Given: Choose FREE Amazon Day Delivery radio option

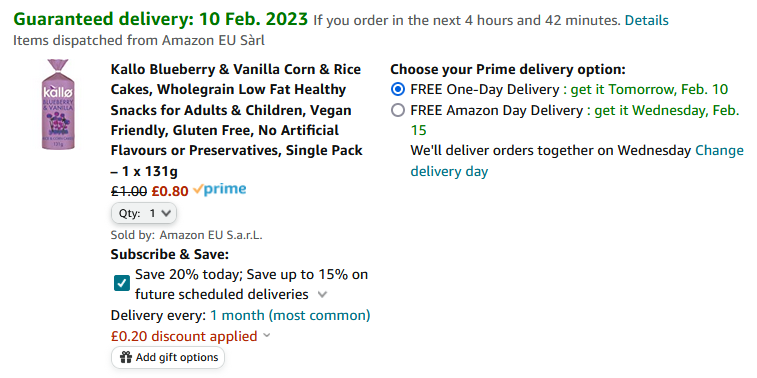Looking at the screenshot, I should [x=398, y=111].
